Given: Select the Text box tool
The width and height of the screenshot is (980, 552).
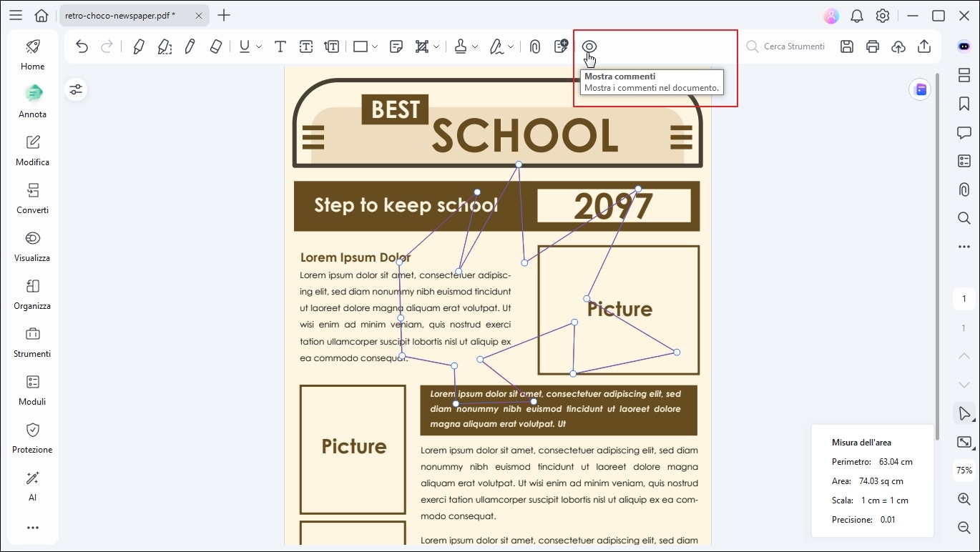Looking at the screenshot, I should pyautogui.click(x=306, y=46).
